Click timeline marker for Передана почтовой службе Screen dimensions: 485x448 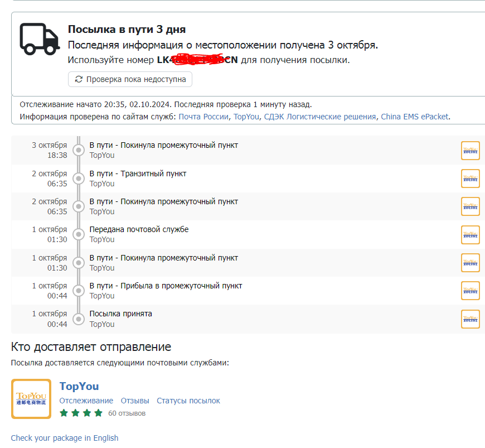(x=79, y=234)
